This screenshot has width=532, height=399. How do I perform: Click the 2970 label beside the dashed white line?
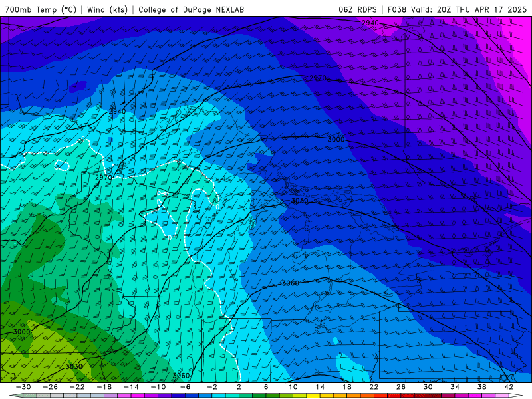click(x=104, y=178)
